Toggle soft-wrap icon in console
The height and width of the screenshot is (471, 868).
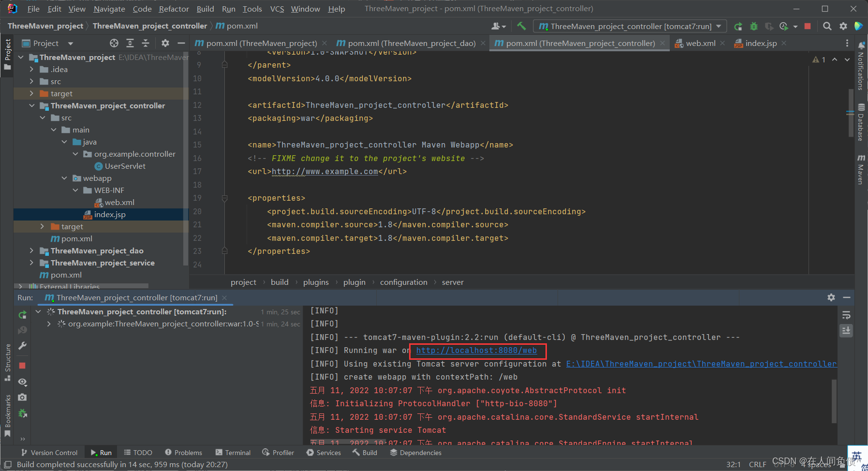846,315
